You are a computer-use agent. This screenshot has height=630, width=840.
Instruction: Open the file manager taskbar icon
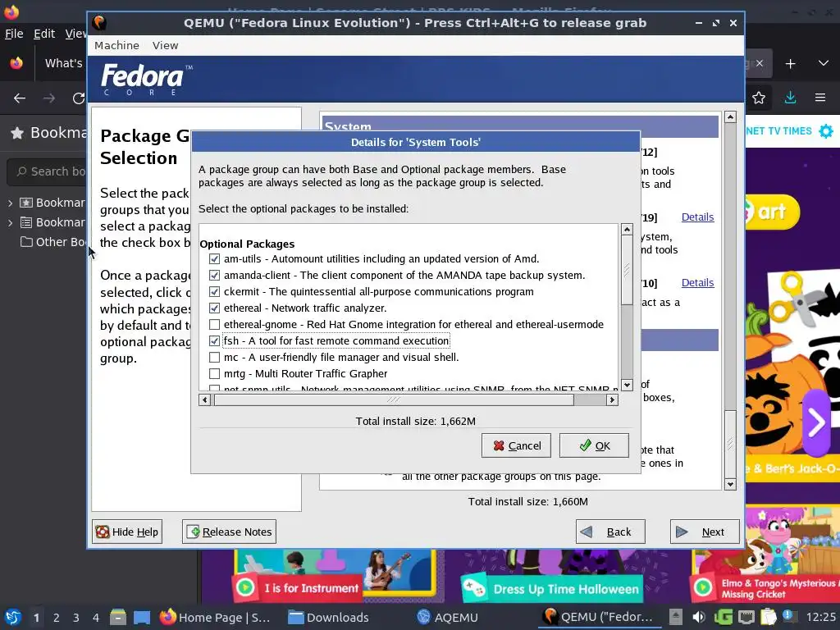click(118, 617)
